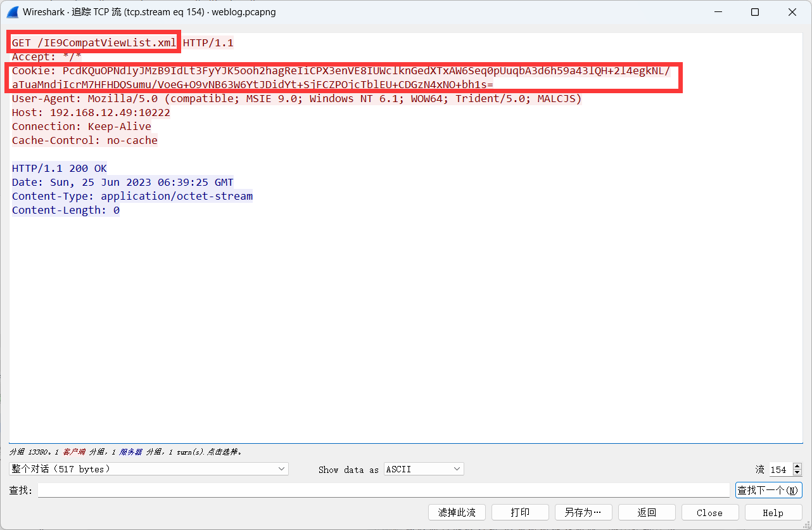Click the 返回 back button
The width and height of the screenshot is (812, 530).
647,512
